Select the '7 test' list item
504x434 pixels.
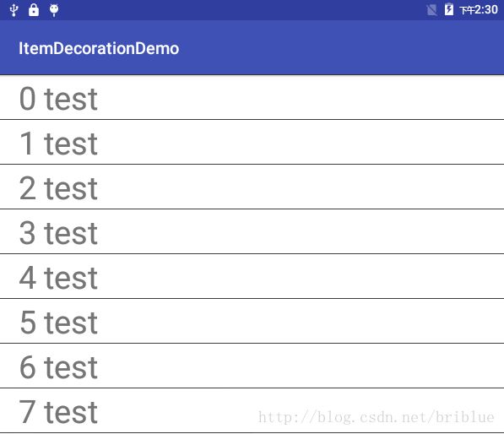pyautogui.click(x=252, y=410)
